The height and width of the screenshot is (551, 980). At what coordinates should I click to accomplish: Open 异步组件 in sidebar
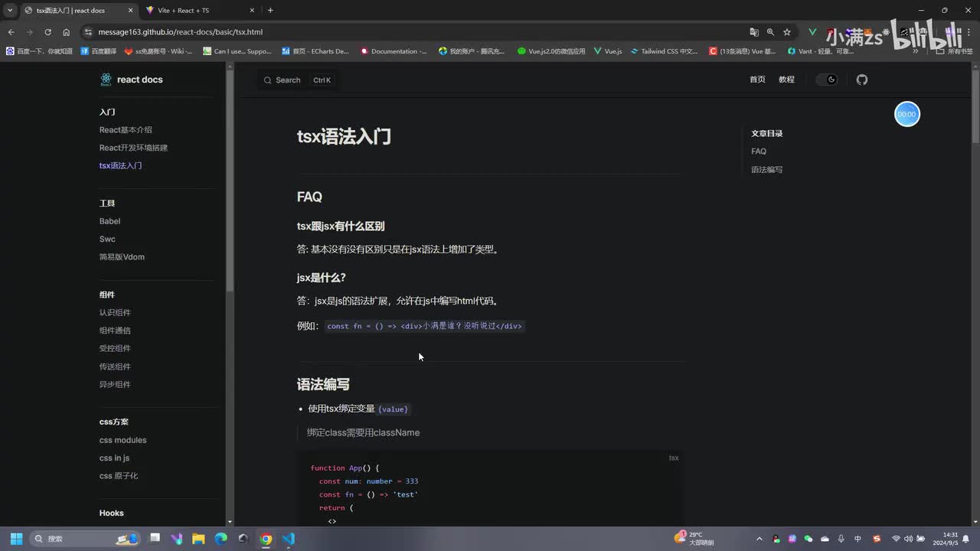click(115, 384)
